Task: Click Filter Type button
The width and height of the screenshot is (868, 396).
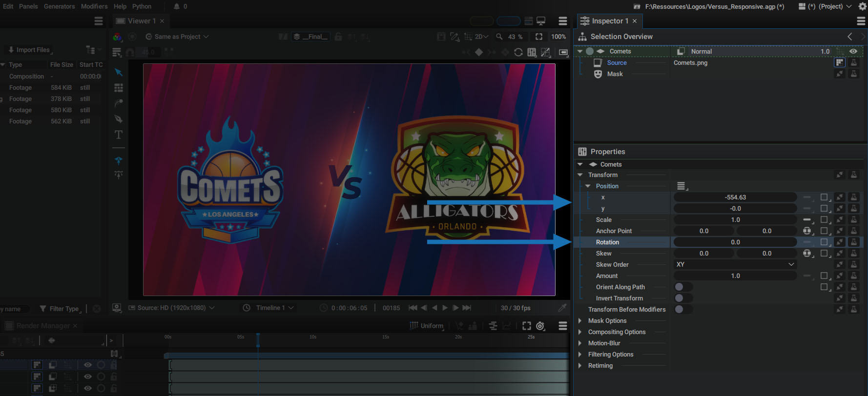Action: (60, 309)
